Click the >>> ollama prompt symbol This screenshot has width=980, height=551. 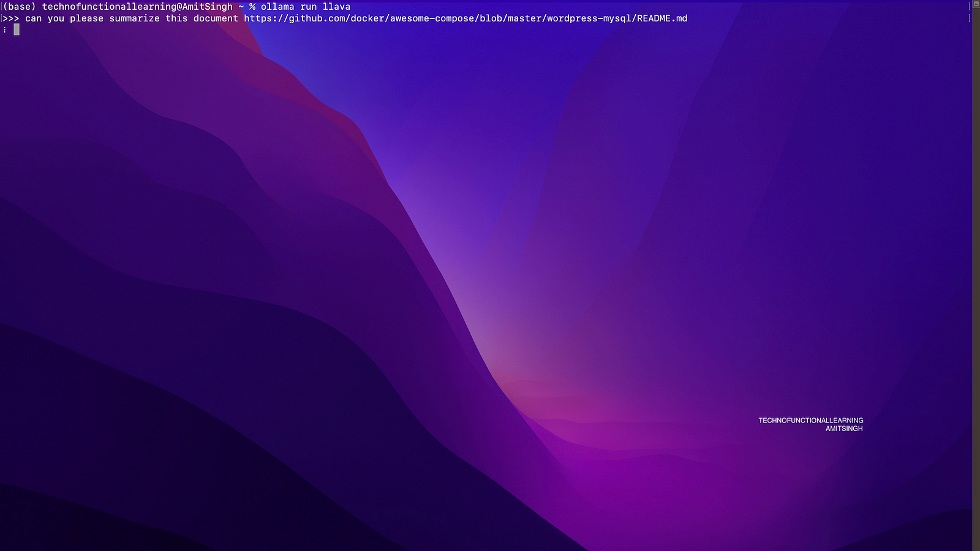tap(11, 18)
